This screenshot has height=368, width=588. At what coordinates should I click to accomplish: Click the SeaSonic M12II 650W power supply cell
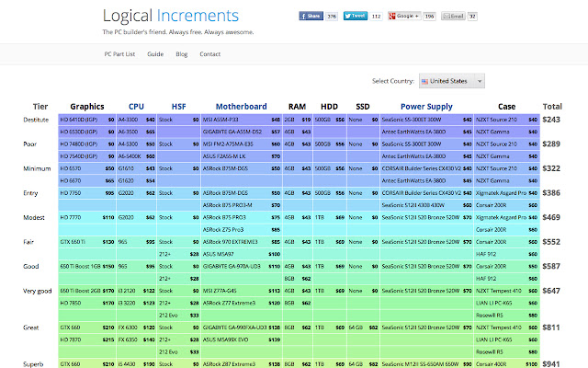click(426, 364)
